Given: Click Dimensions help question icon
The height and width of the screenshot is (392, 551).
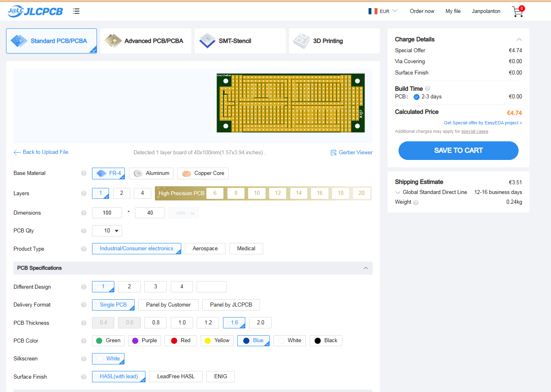Looking at the screenshot, I should pos(84,213).
